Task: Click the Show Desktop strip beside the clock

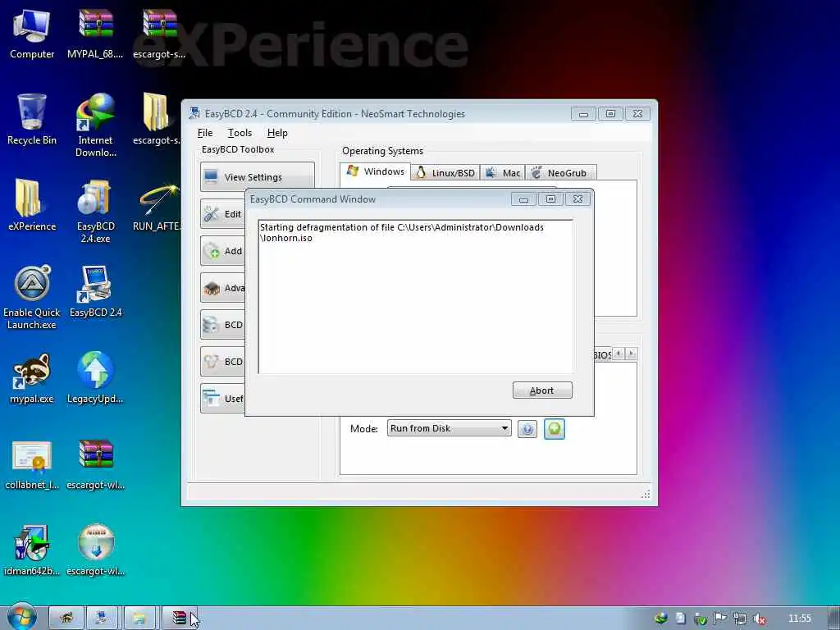Action: point(833,618)
